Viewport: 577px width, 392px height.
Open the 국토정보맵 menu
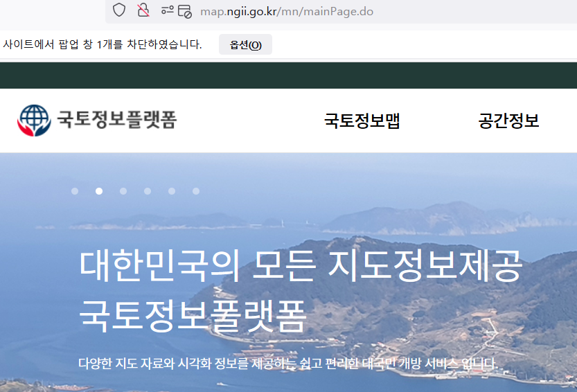tap(362, 121)
